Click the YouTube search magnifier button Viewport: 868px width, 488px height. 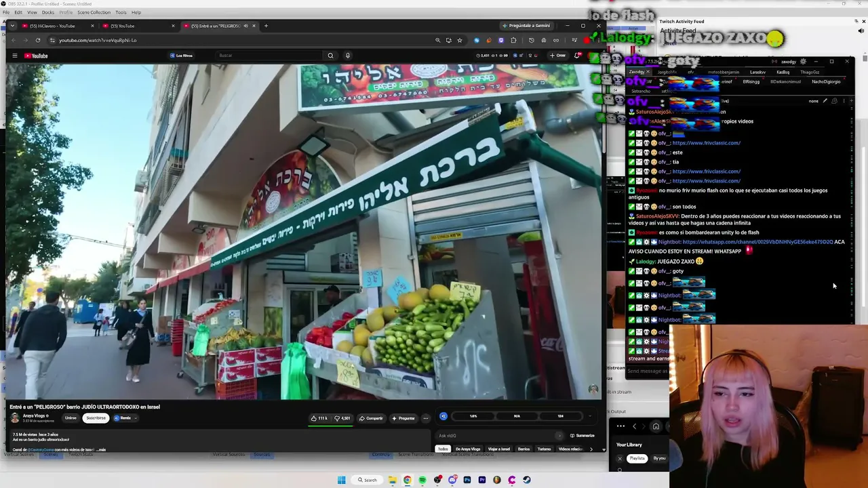pos(330,56)
